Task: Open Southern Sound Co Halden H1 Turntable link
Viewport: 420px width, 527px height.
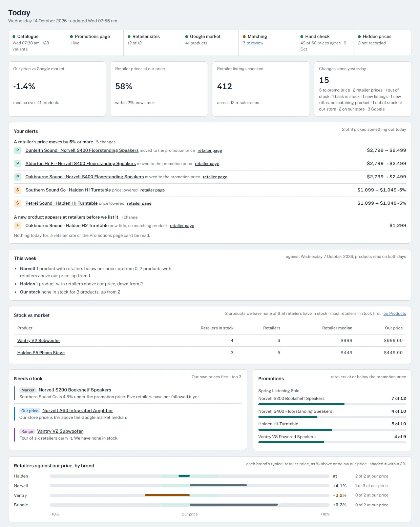Action: (x=68, y=190)
